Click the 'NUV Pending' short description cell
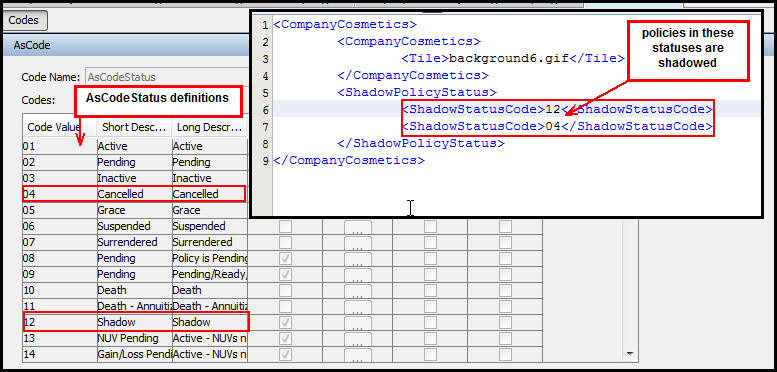Image resolution: width=777 pixels, height=372 pixels. coord(135,338)
